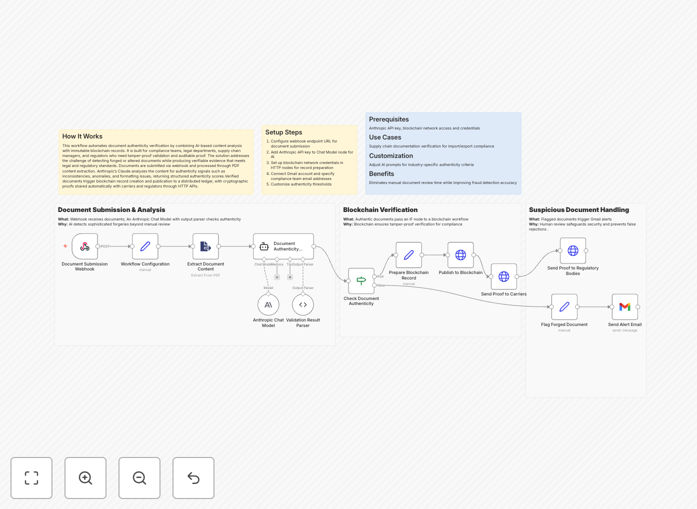The width and height of the screenshot is (697, 509).
Task: Select the Setup Steps sticky note
Action: point(309,160)
